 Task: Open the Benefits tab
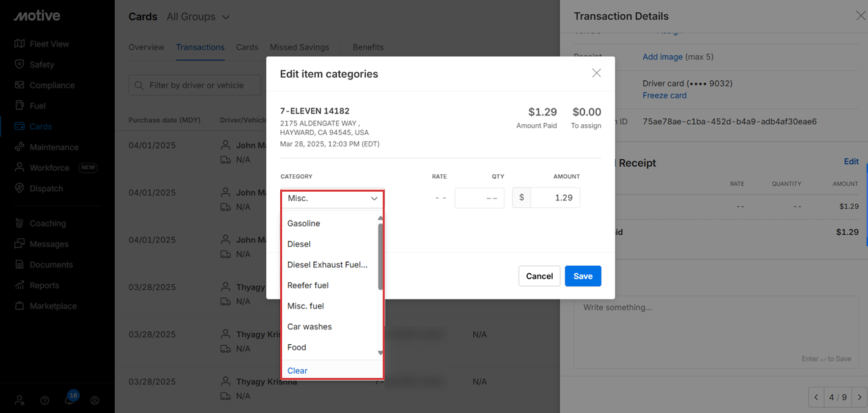point(368,47)
